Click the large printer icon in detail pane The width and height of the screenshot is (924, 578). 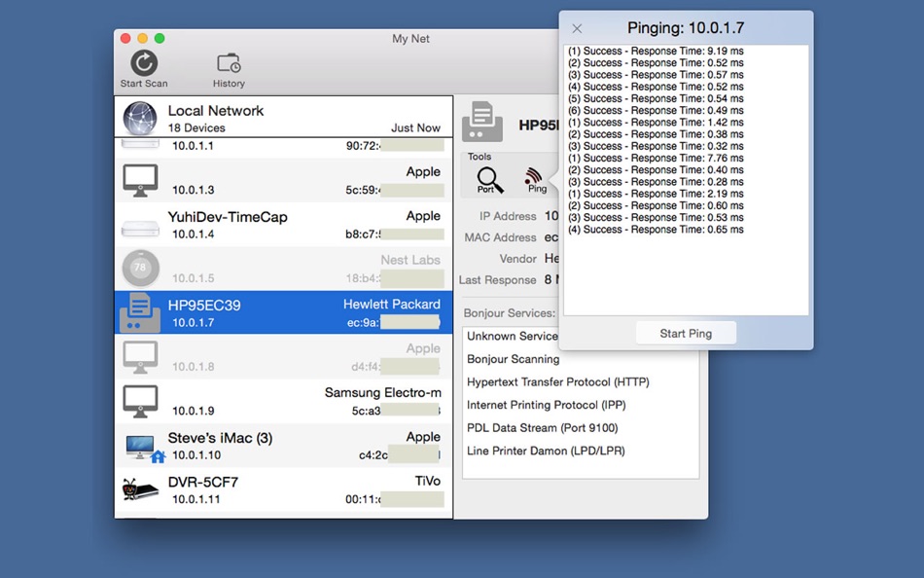pos(482,122)
